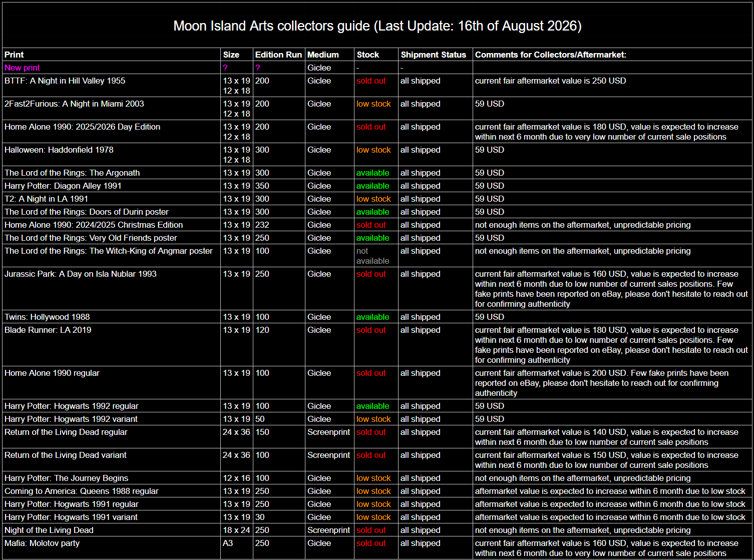Viewport: 754px width, 560px height.
Task: Click Harry Potter: Hogwarts 1991 variant
Action: click(71, 517)
